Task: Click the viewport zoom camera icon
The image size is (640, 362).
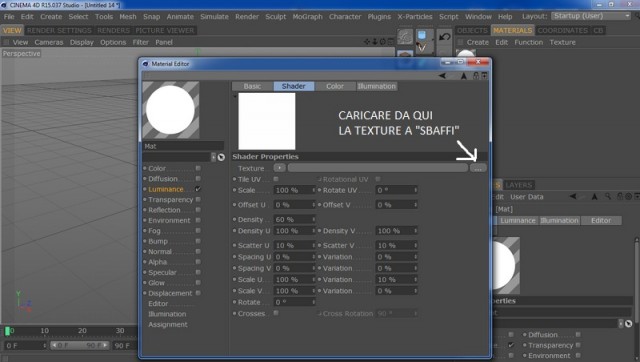Action: 375,42
